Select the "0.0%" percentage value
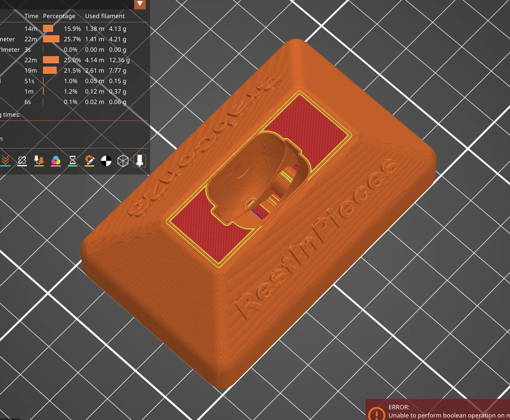Image resolution: width=510 pixels, height=420 pixels. click(71, 50)
